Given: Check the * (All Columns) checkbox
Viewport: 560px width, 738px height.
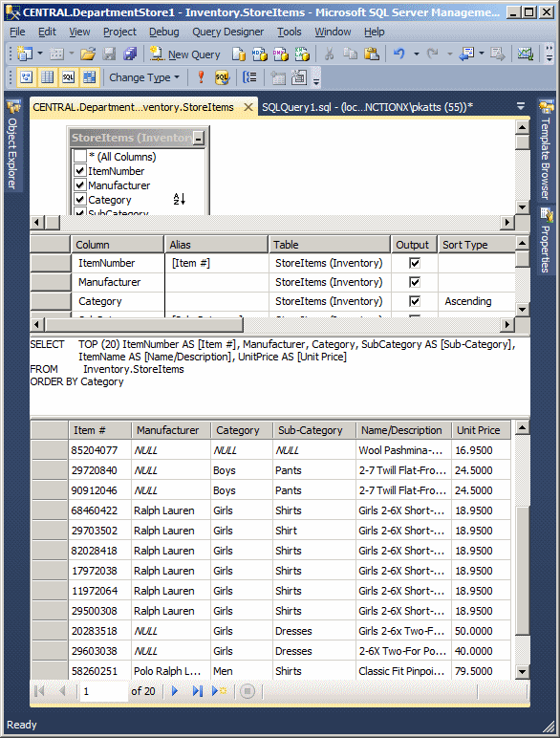Looking at the screenshot, I should 80,156.
